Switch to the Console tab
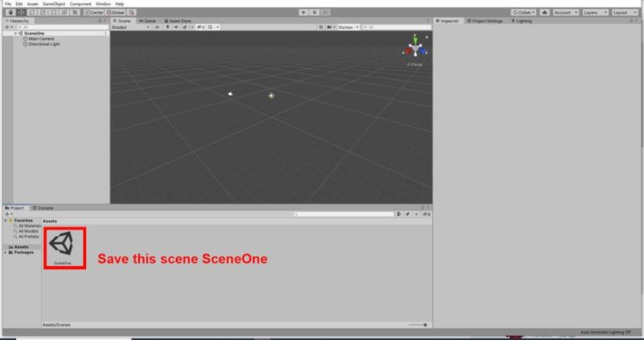Viewport: 644px width, 340px height. click(x=43, y=208)
